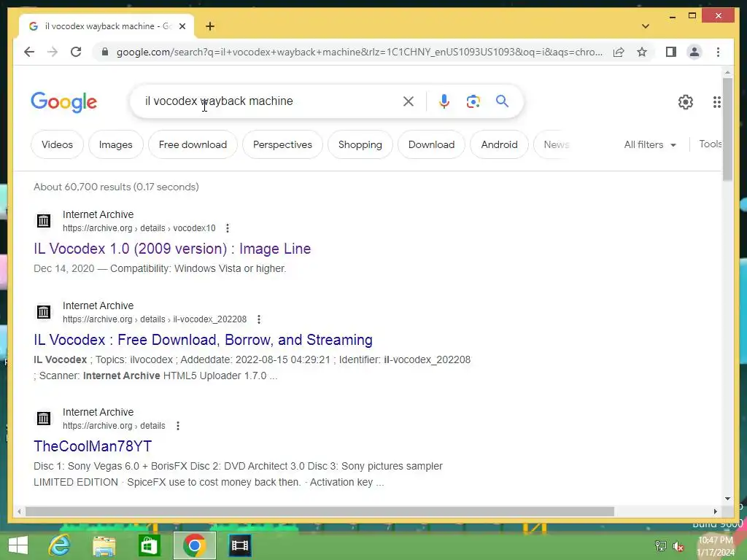Screen dimensions: 747x560
Task: Expand the All filters dropdown
Action: coord(650,145)
